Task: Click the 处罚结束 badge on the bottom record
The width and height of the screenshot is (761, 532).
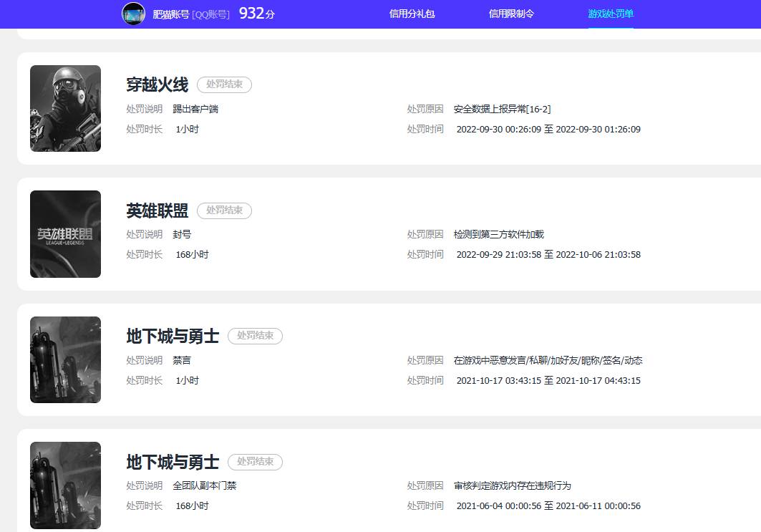Action: [x=255, y=462]
